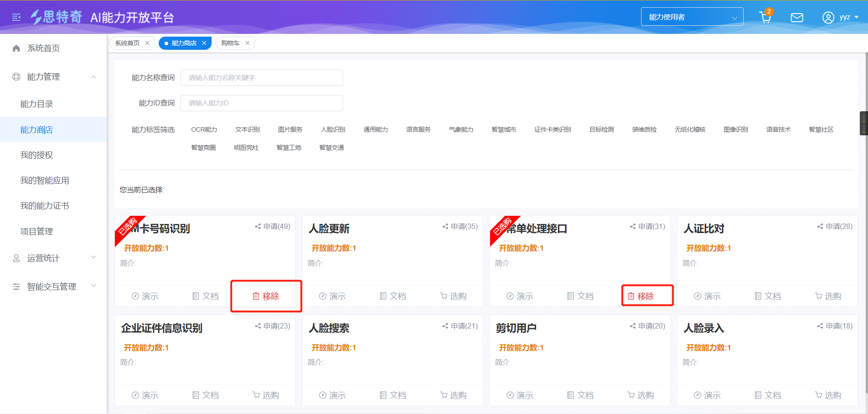
Task: Filter by 明厨亮灶 tag
Action: 246,148
